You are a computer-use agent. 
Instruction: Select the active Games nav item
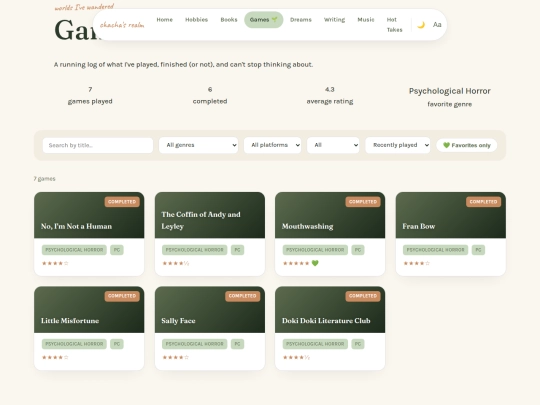(263, 20)
